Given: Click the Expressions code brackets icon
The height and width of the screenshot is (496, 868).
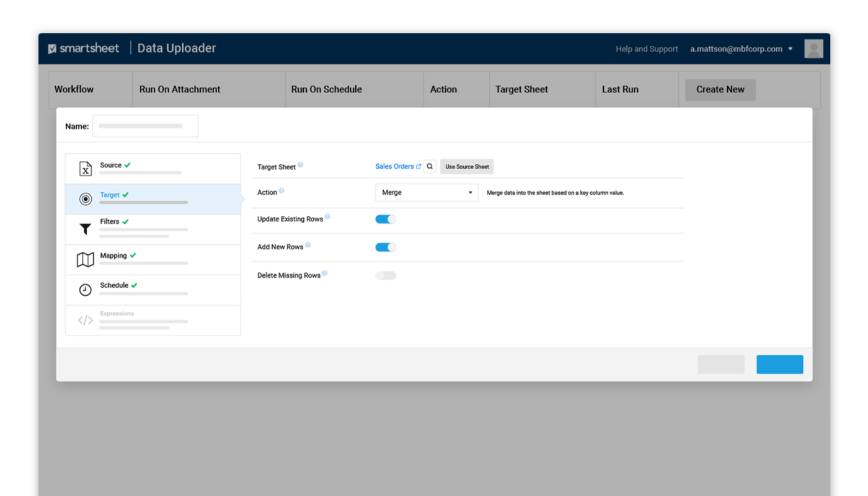Looking at the screenshot, I should (x=86, y=320).
